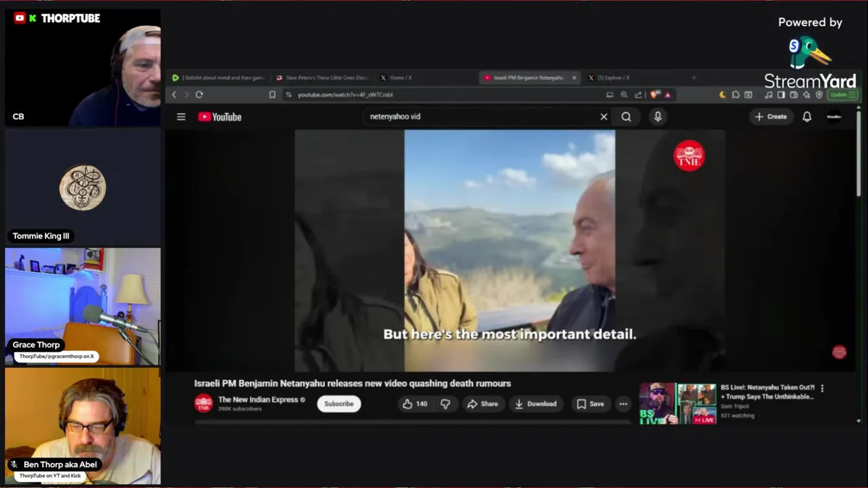Click the Share button under video

pos(482,404)
